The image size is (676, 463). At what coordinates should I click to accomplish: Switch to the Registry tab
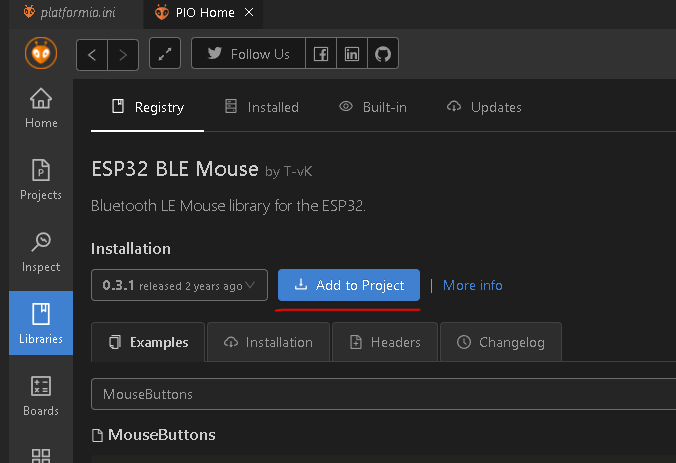coord(147,107)
